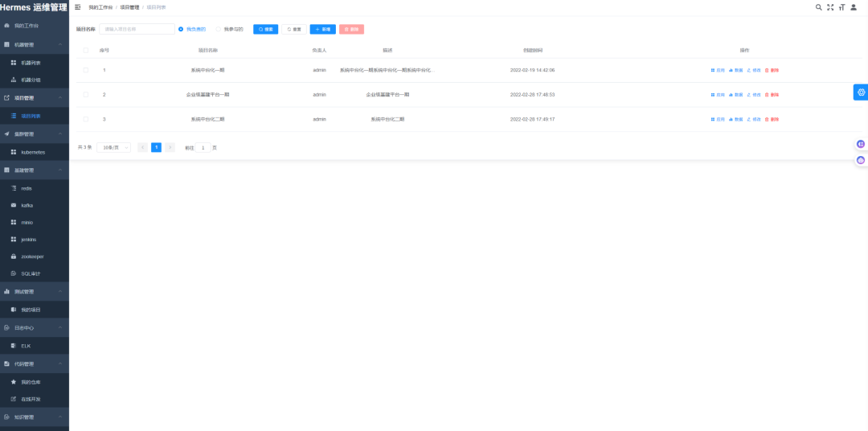Click the blue 搜索 button
Image resolution: width=868 pixels, height=431 pixels.
(266, 30)
